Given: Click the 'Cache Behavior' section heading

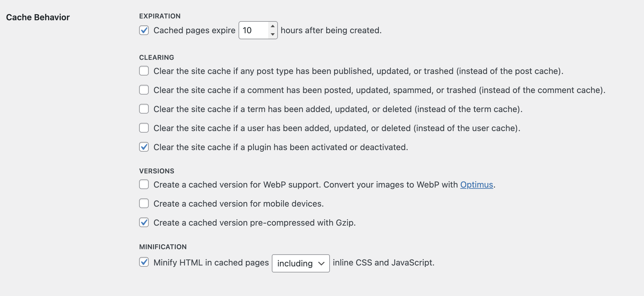Looking at the screenshot, I should pyautogui.click(x=38, y=17).
